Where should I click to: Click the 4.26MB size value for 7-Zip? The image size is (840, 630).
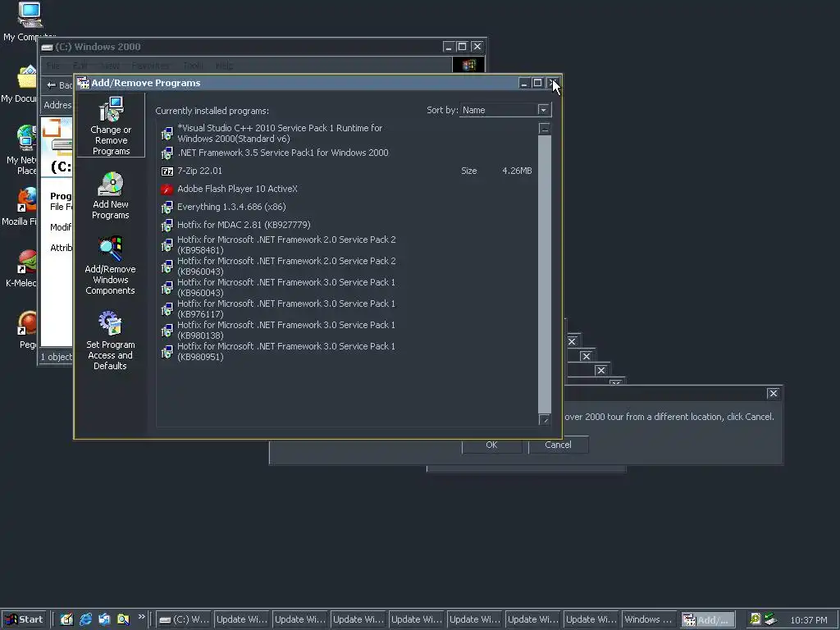pos(517,171)
